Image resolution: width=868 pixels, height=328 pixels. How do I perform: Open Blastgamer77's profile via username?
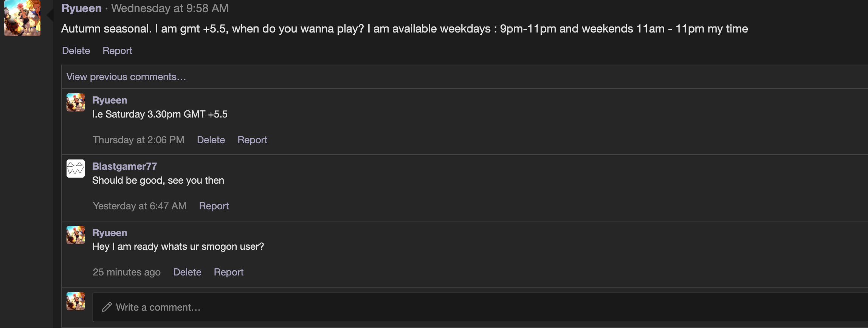tap(124, 166)
